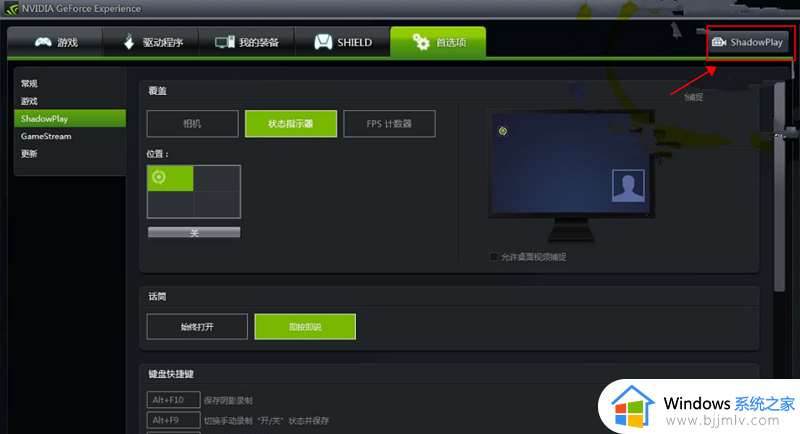Click the gamepad icon on the 游戏 tab
The width and height of the screenshot is (800, 434).
43,42
